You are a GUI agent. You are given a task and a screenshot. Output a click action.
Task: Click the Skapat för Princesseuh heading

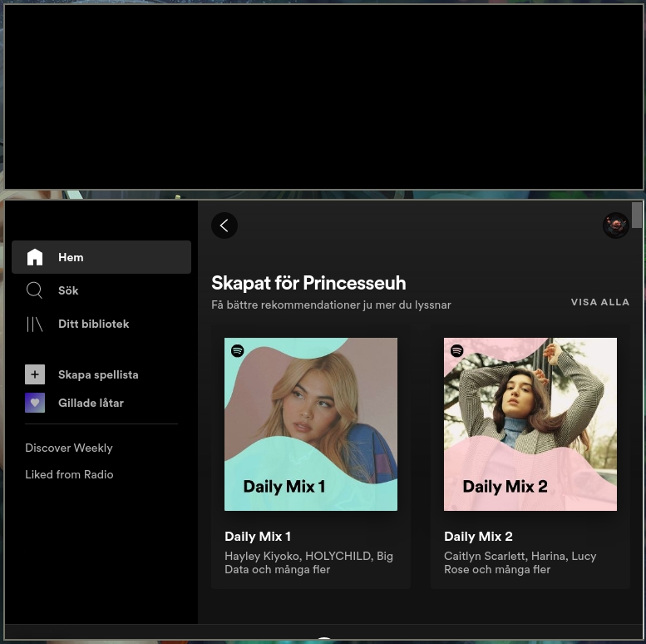pos(308,283)
